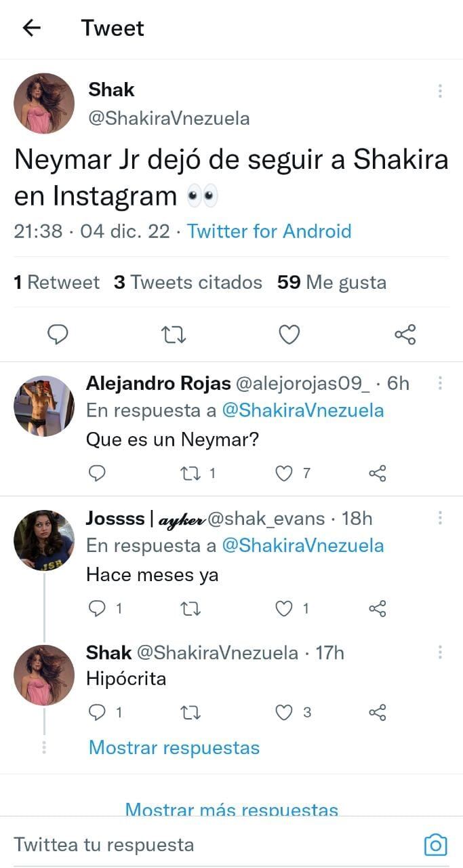Share the main tweet
The image size is (463, 868).
405,334
